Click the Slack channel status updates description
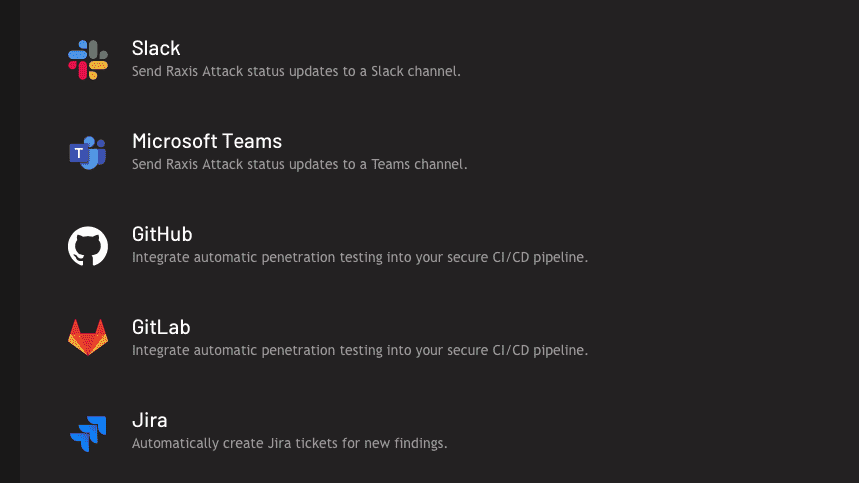 coord(296,72)
